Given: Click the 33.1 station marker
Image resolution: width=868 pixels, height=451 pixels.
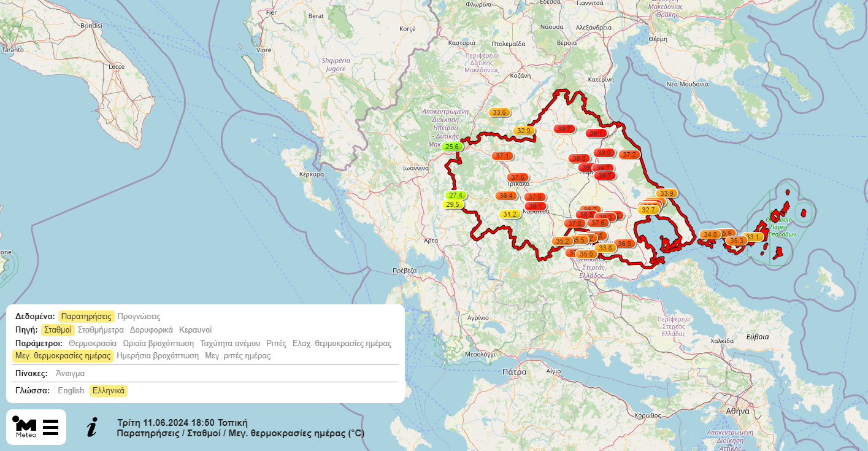Looking at the screenshot, I should (x=754, y=237).
